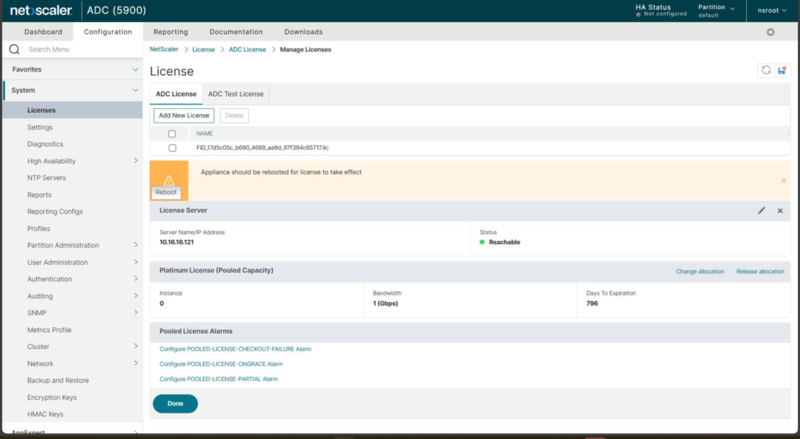Viewport: 800px width, 439px height.
Task: Open Encryption Keys in sidebar
Action: tap(52, 397)
